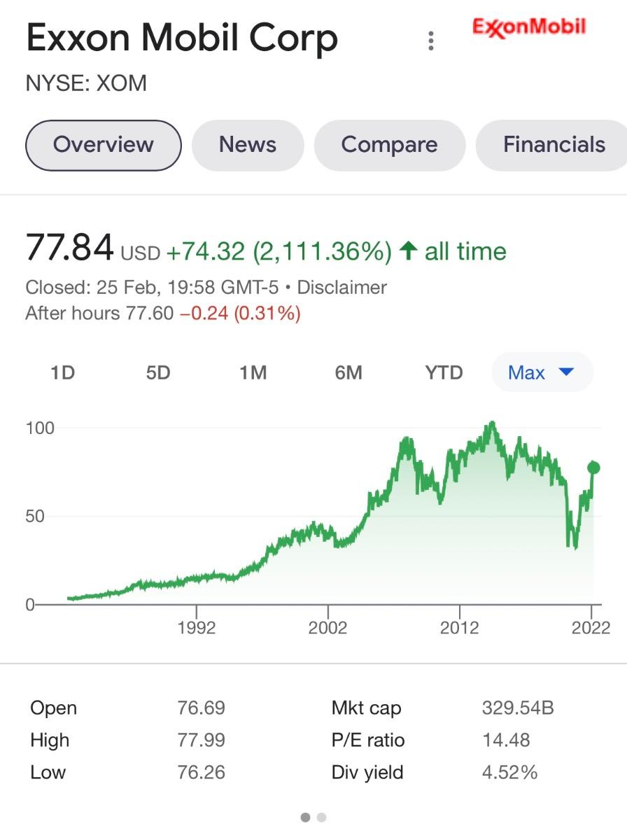Open the three-dot more options menu
The image size is (627, 840).
coord(431,41)
